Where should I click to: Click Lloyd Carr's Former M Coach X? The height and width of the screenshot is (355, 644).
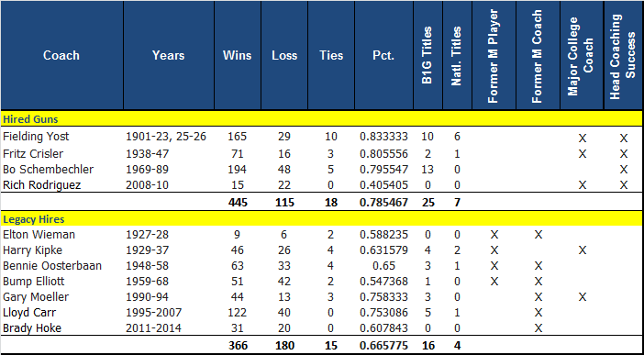[x=538, y=313]
